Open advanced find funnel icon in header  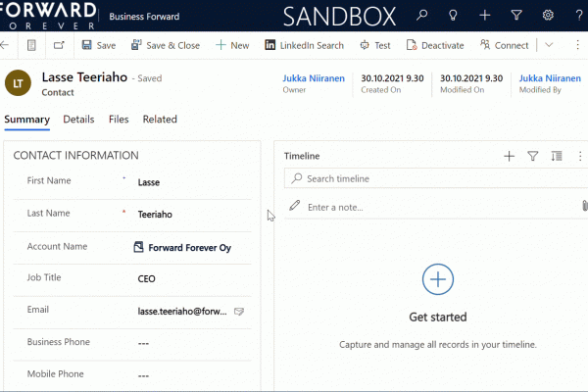pyautogui.click(x=516, y=16)
